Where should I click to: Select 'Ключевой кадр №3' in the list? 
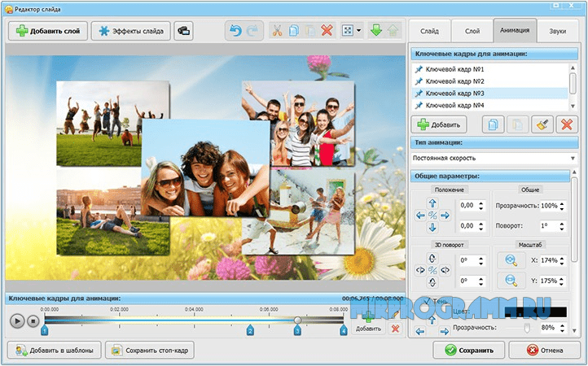[490, 94]
